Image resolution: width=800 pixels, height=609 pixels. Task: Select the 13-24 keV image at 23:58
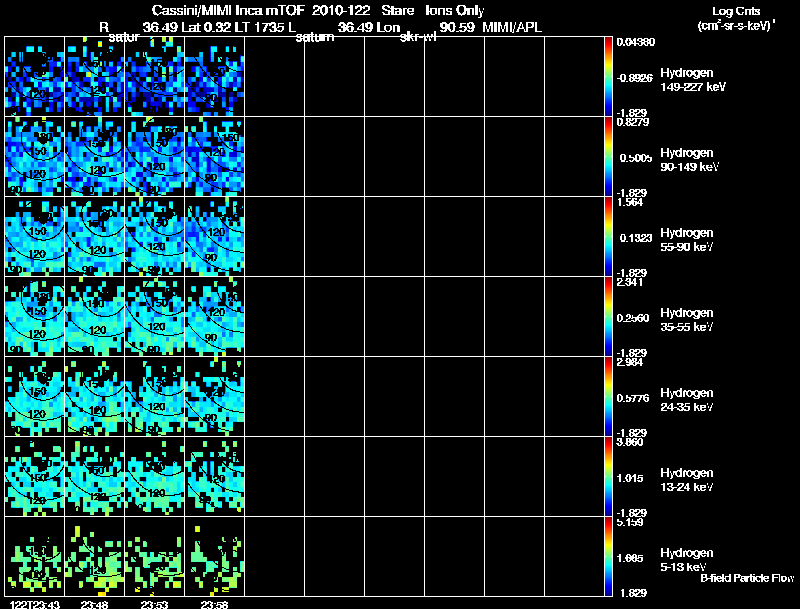215,476
